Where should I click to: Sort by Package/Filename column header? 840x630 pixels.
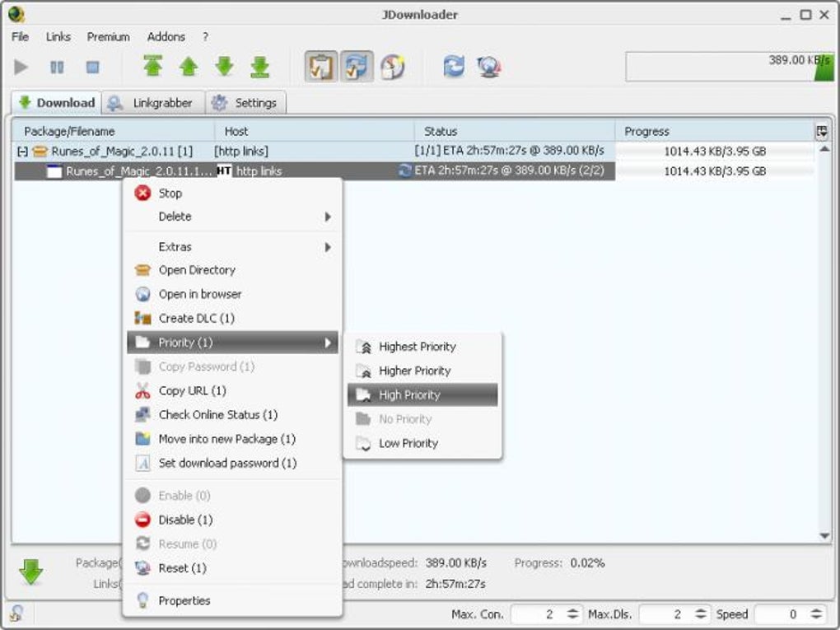tap(114, 131)
